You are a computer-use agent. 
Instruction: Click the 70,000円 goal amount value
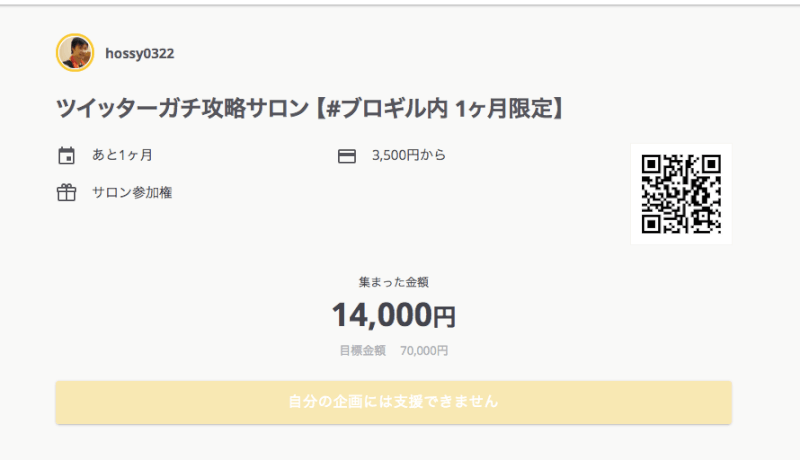tap(424, 350)
